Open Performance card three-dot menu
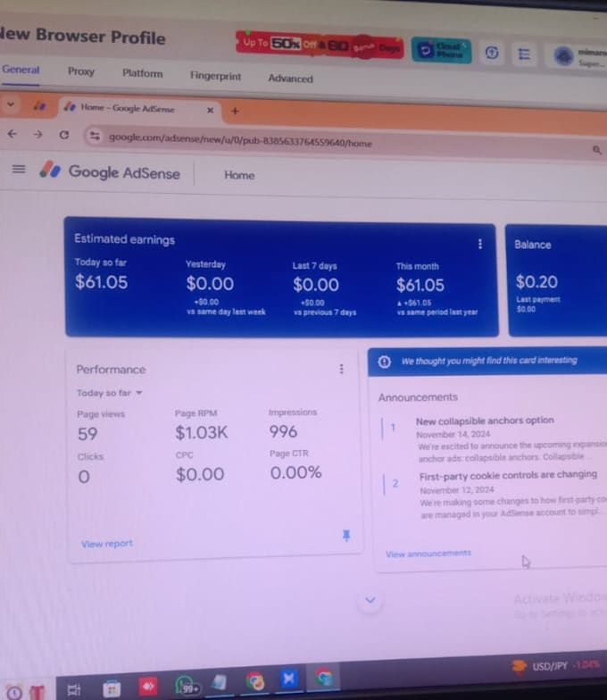607x700 pixels. point(341,370)
